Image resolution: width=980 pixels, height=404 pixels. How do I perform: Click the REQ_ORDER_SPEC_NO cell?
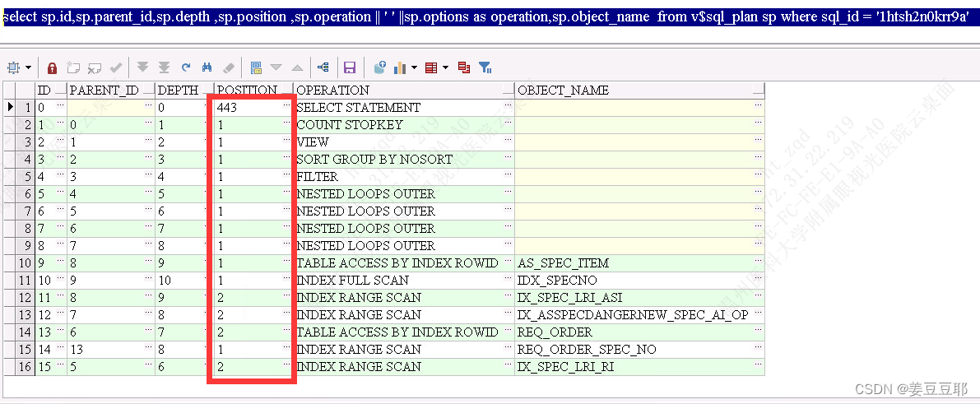pos(640,350)
